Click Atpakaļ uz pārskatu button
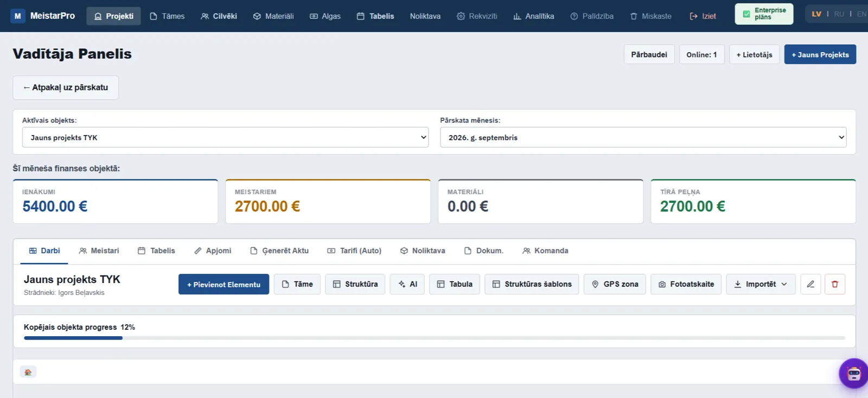This screenshot has height=398, width=868. tap(66, 87)
